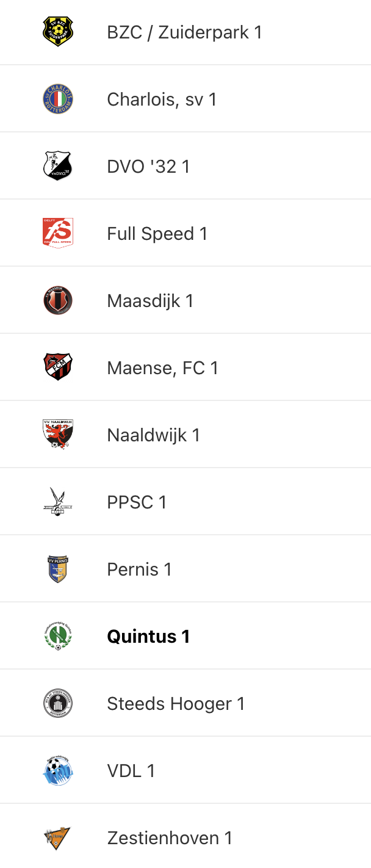Open the BZC / Zuiderpark 1 team
The width and height of the screenshot is (371, 868).
185,32
